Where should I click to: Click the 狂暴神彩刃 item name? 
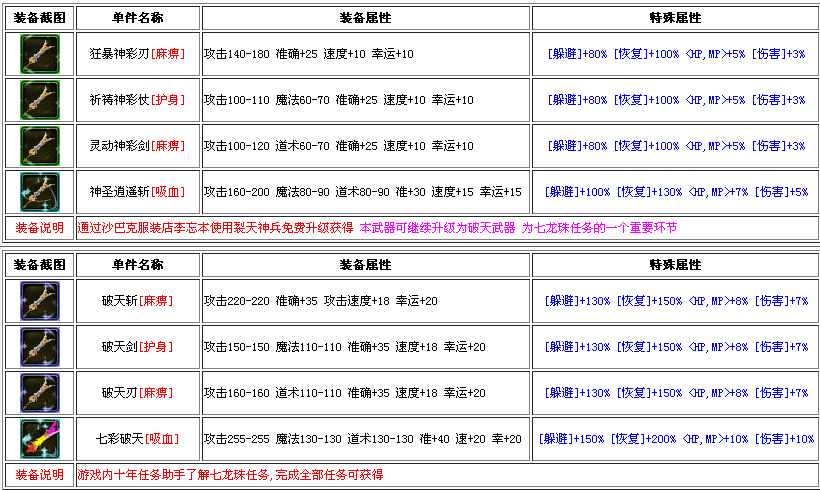[x=120, y=54]
